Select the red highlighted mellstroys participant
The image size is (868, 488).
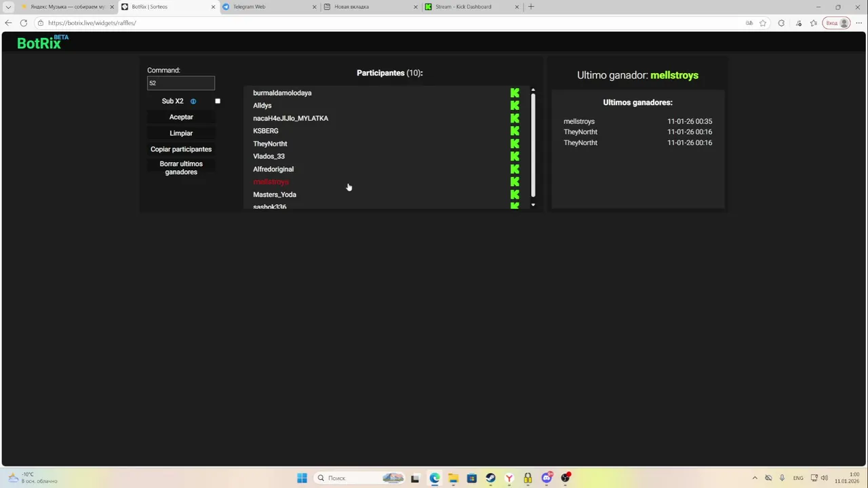(x=271, y=182)
